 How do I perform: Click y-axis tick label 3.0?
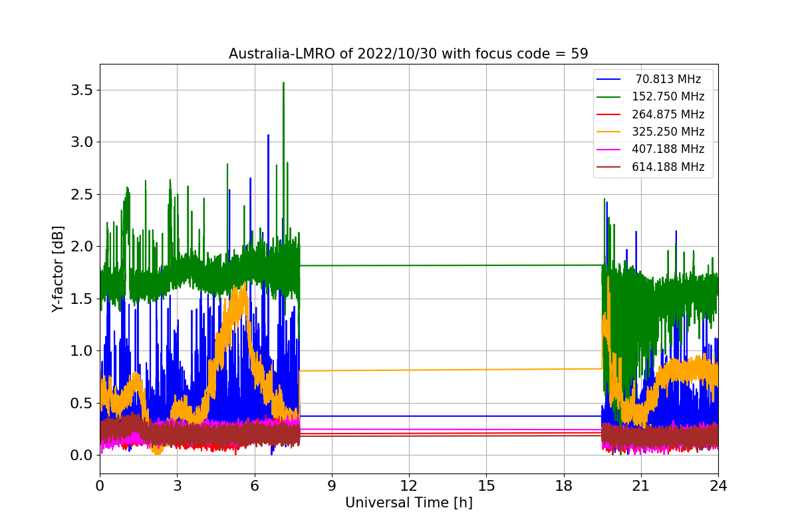82,142
